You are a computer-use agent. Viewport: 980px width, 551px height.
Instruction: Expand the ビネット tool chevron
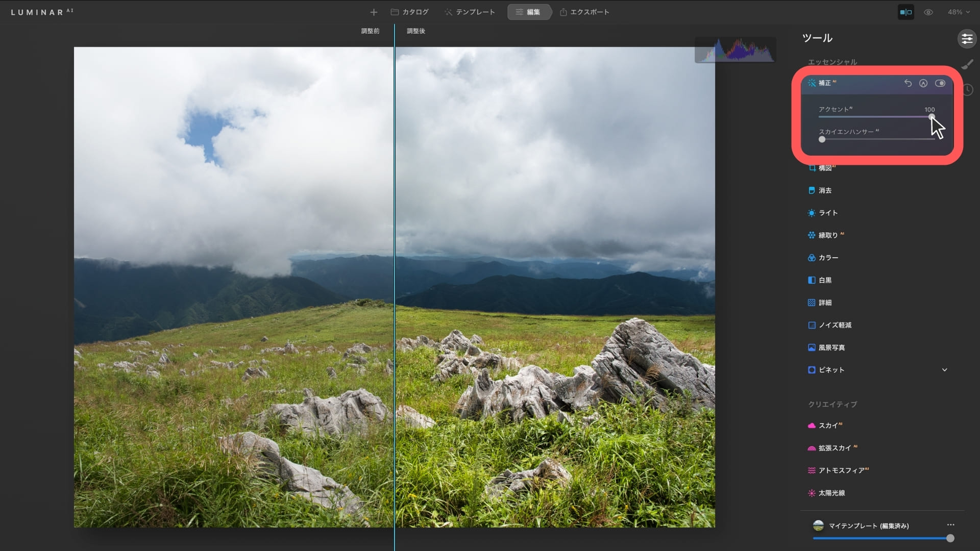coord(944,370)
